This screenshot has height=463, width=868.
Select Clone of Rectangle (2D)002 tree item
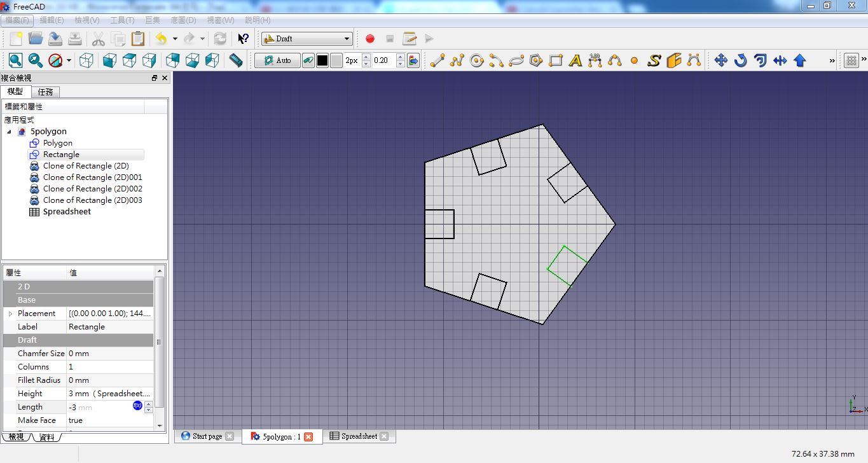93,189
